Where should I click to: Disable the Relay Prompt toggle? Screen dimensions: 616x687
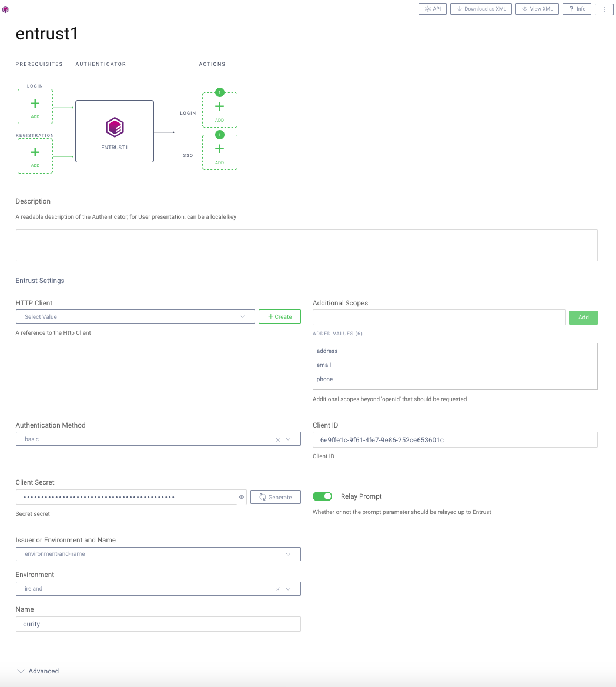(x=322, y=496)
